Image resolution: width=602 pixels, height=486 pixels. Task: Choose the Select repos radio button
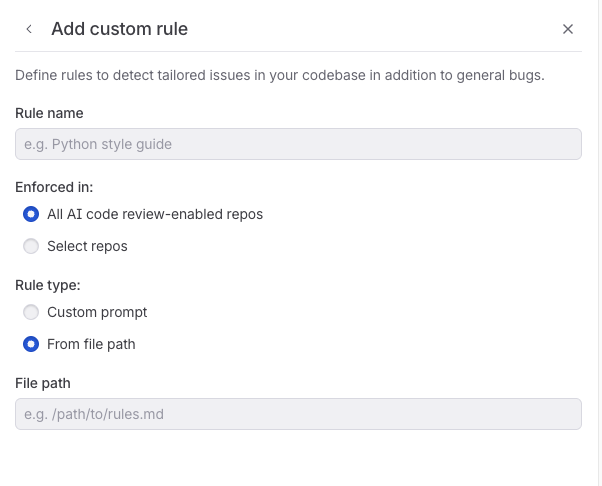[31, 246]
